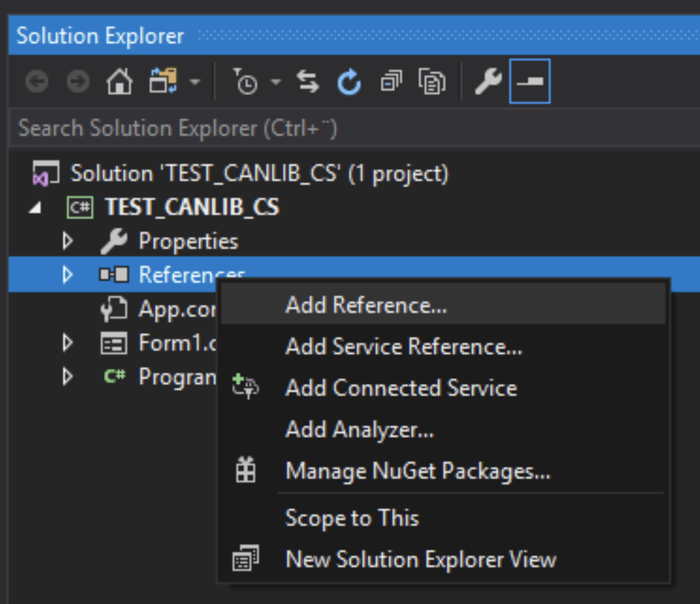
Task: Expand the Form1.cs node arrow
Action: (x=67, y=343)
